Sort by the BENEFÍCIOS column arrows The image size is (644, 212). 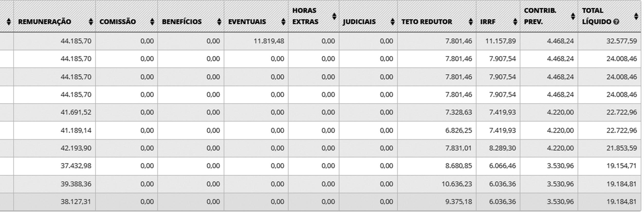[219, 22]
